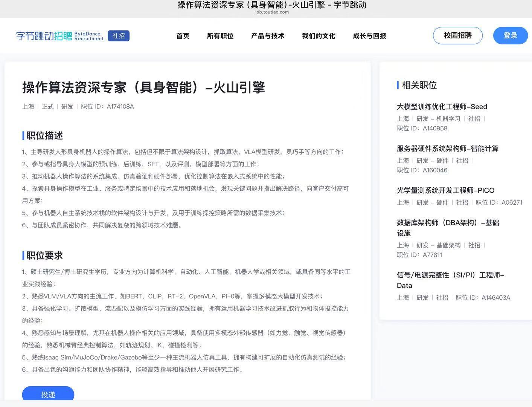Click the 职位描述 section heading
Image resolution: width=532 pixels, height=407 pixels.
point(44,136)
